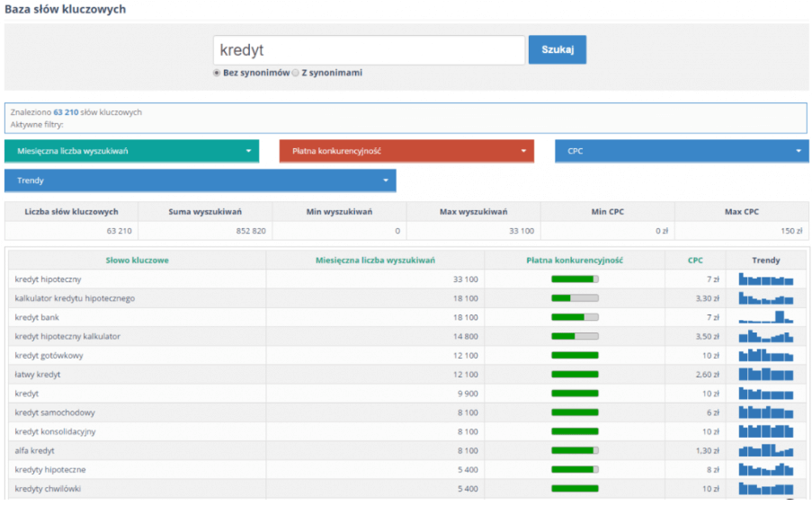
Task: Select the Bez synonimów radio button
Action: [x=217, y=73]
